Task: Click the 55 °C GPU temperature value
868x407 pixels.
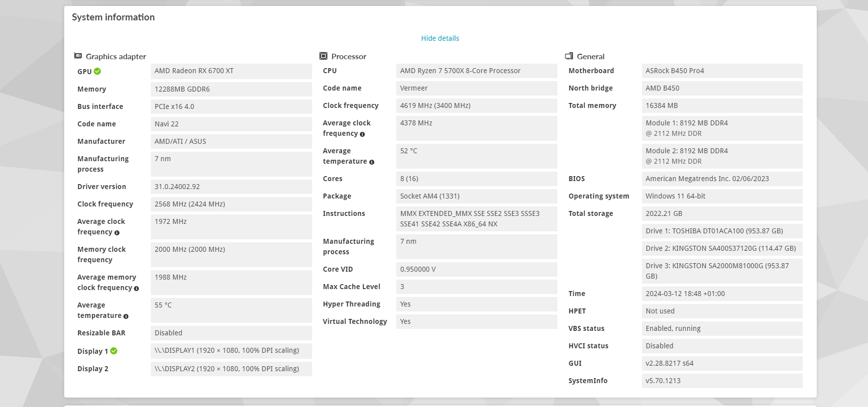Action: (231, 310)
